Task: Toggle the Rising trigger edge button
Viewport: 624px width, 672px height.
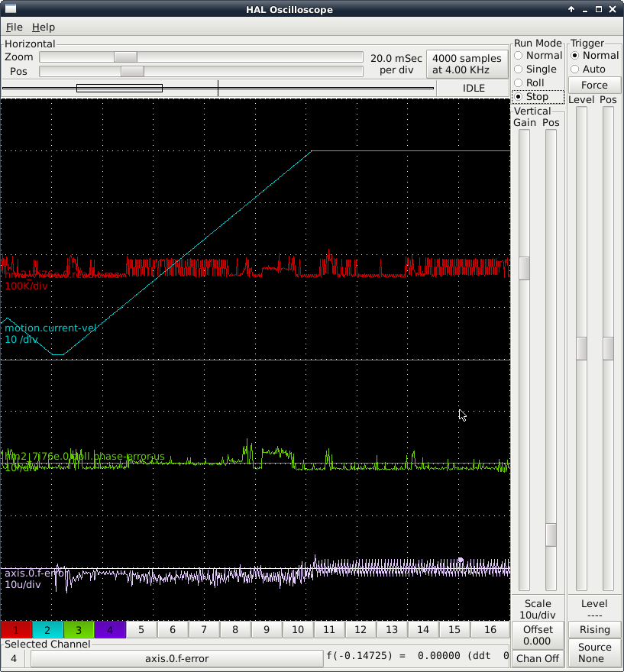Action: (594, 630)
